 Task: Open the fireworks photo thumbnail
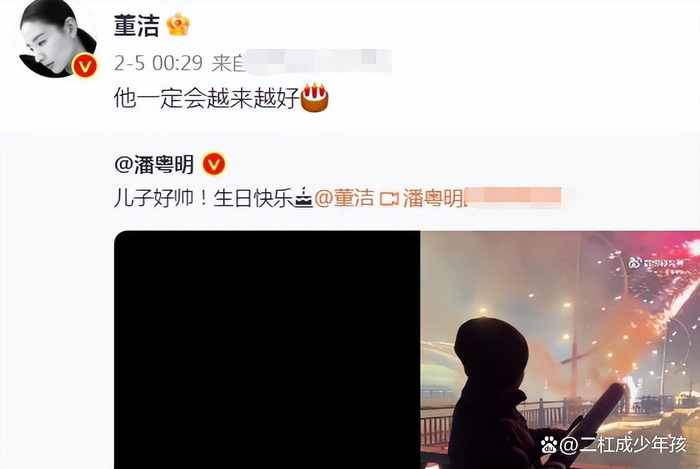560,350
